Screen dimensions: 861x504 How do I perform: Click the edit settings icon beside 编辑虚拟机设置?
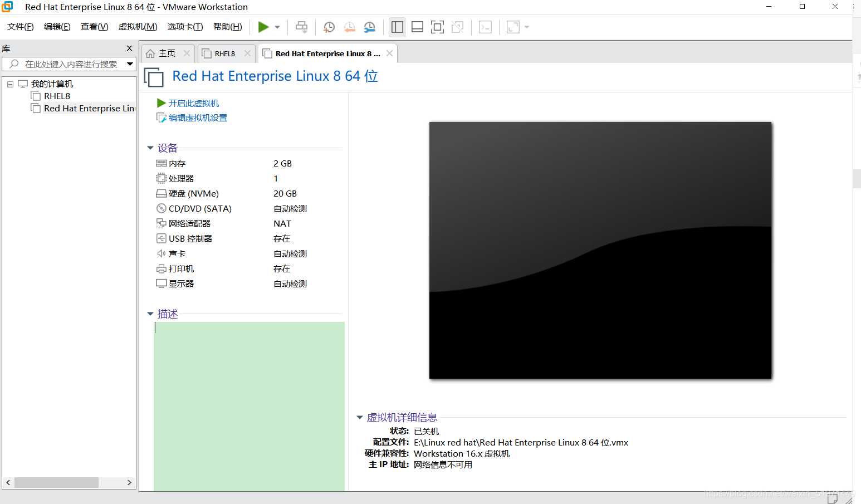tap(162, 118)
